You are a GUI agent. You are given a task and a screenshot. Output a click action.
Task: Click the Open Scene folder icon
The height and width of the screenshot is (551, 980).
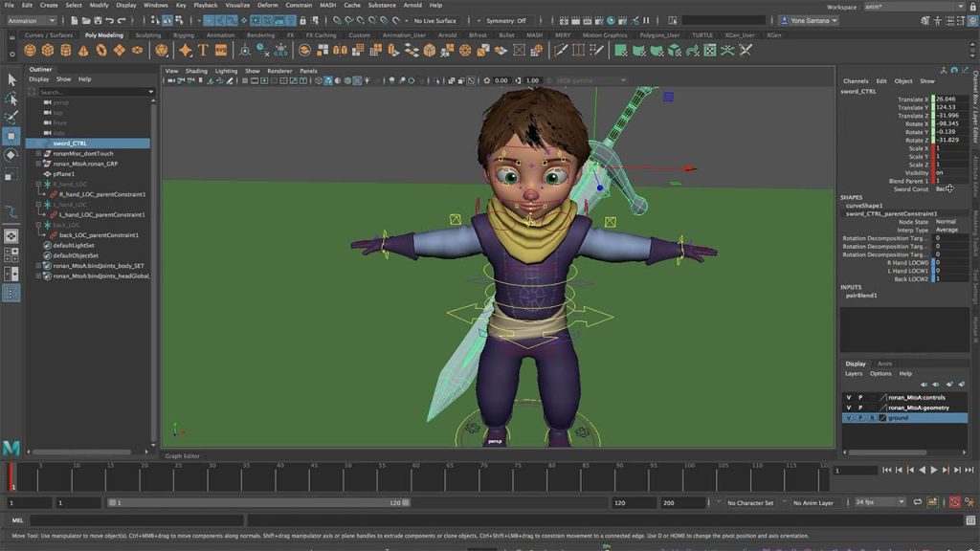pos(85,21)
